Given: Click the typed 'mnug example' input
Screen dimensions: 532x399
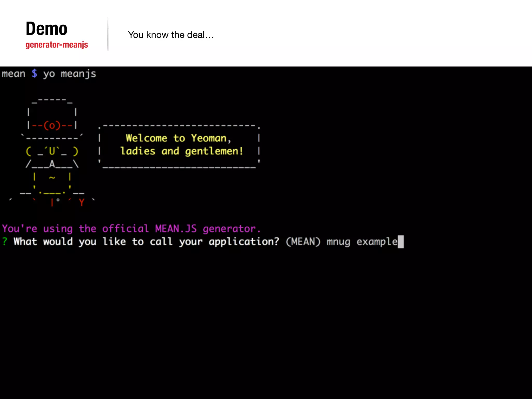Looking at the screenshot, I should (362, 242).
